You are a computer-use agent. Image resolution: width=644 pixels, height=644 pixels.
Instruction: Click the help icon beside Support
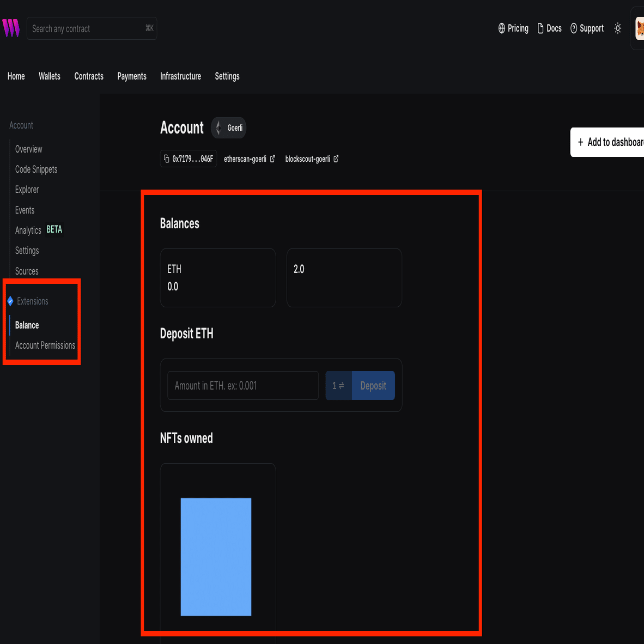[574, 28]
